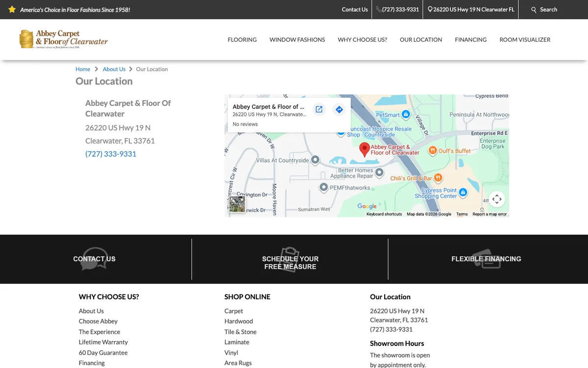Click the 'No reviews' text on map card
The image size is (588, 368).
[245, 125]
